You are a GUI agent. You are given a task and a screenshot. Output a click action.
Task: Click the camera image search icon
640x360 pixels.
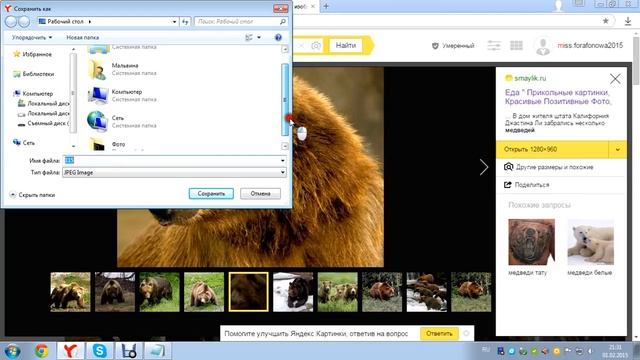(316, 46)
